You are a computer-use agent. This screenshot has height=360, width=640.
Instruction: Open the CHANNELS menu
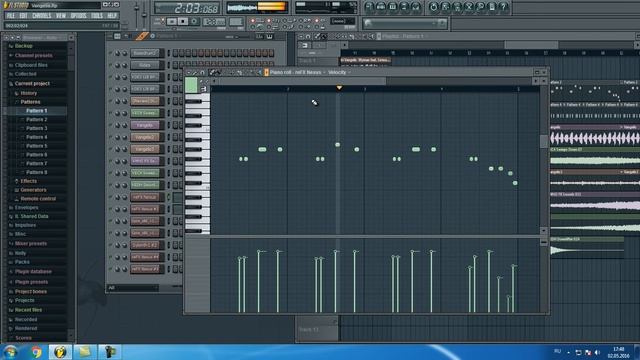tap(42, 16)
